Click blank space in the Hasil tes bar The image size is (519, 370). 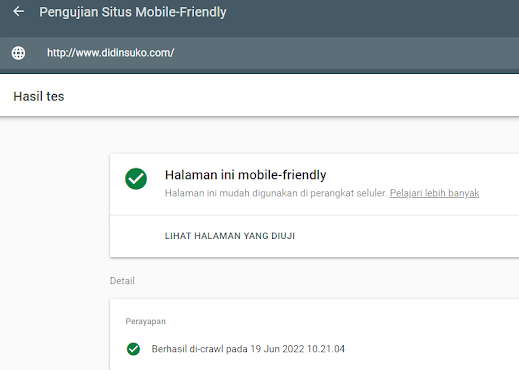tap(290, 96)
